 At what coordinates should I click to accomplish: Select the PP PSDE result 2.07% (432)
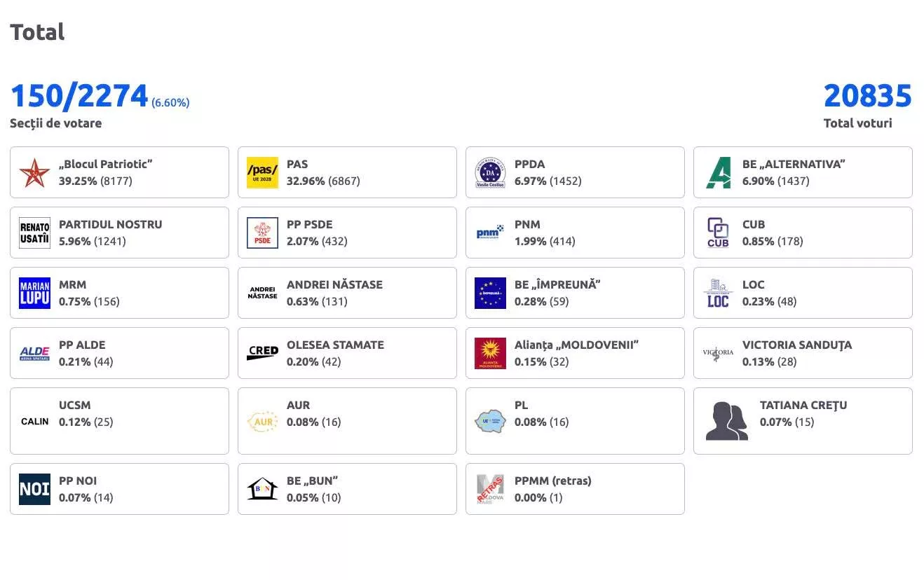tap(317, 241)
